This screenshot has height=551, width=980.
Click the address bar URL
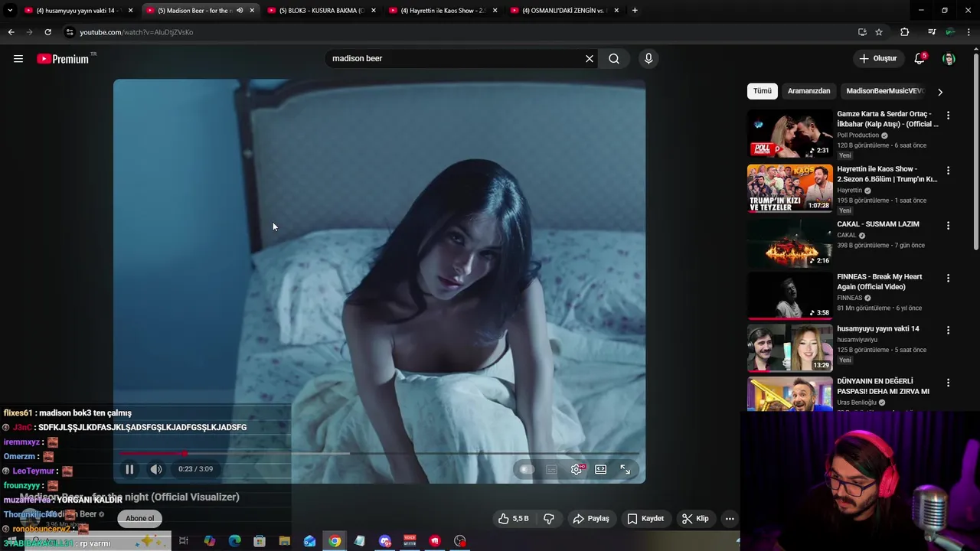[x=136, y=32]
